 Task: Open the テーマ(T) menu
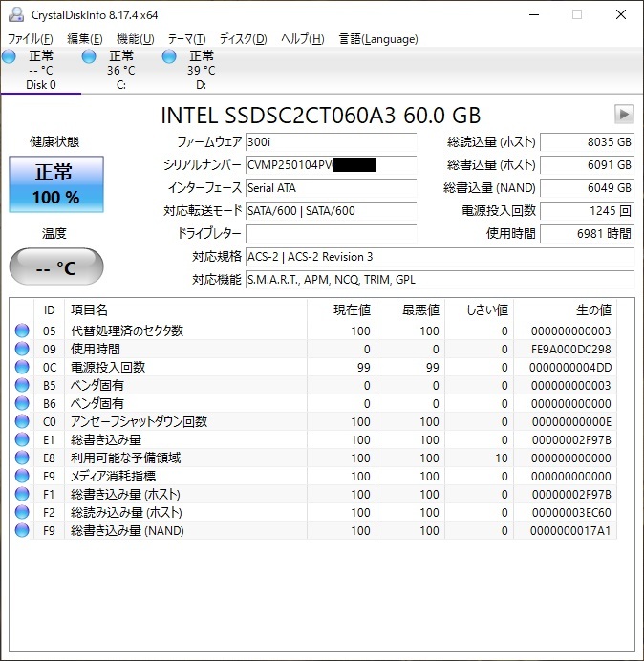pos(187,39)
